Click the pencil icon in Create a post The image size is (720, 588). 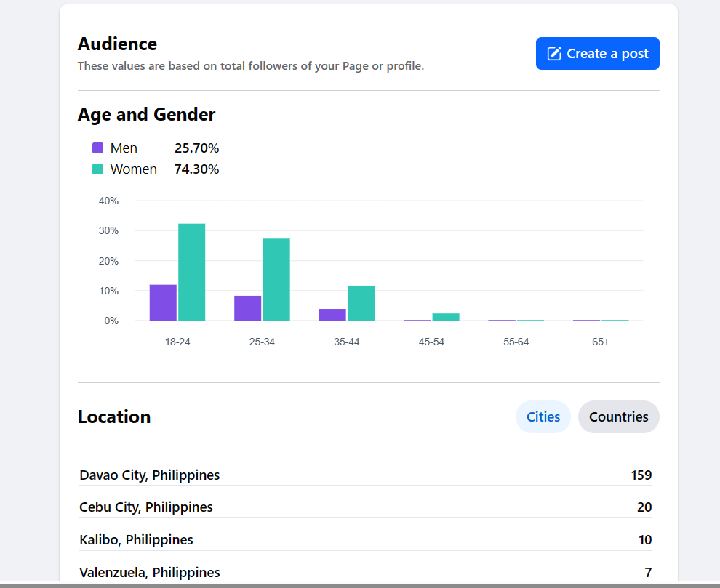554,54
